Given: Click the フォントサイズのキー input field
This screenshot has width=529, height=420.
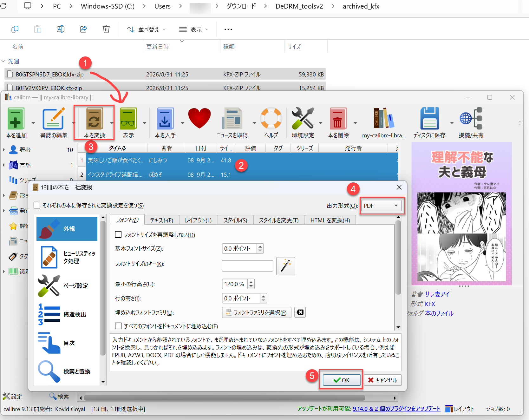Looking at the screenshot, I should [247, 266].
